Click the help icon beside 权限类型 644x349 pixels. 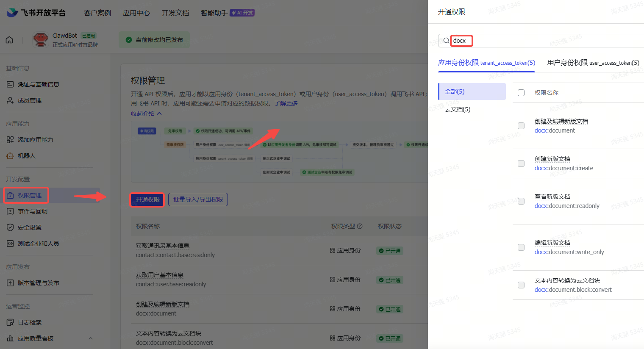click(360, 226)
